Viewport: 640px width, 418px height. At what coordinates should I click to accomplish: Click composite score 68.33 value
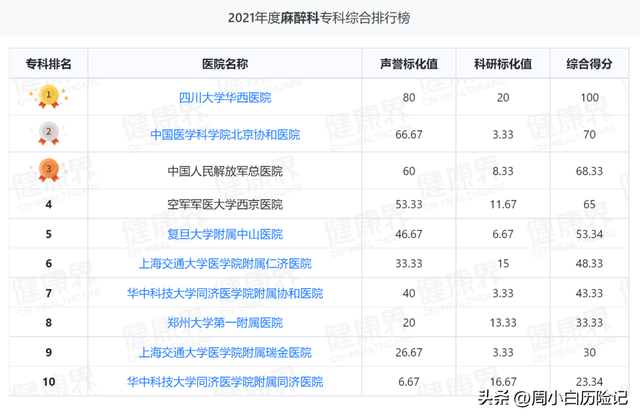tap(589, 171)
